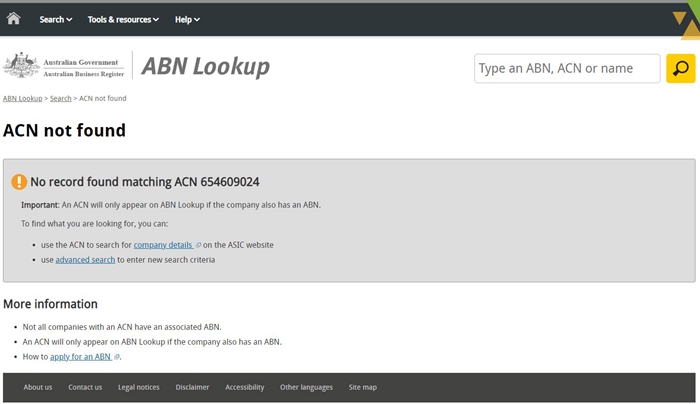Expand the Search dropdown menu
The height and width of the screenshot is (404, 700).
pos(55,19)
